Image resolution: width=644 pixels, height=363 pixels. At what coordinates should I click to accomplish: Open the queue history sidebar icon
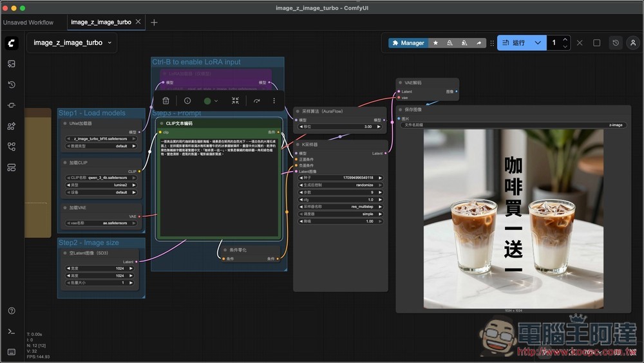[12, 84]
